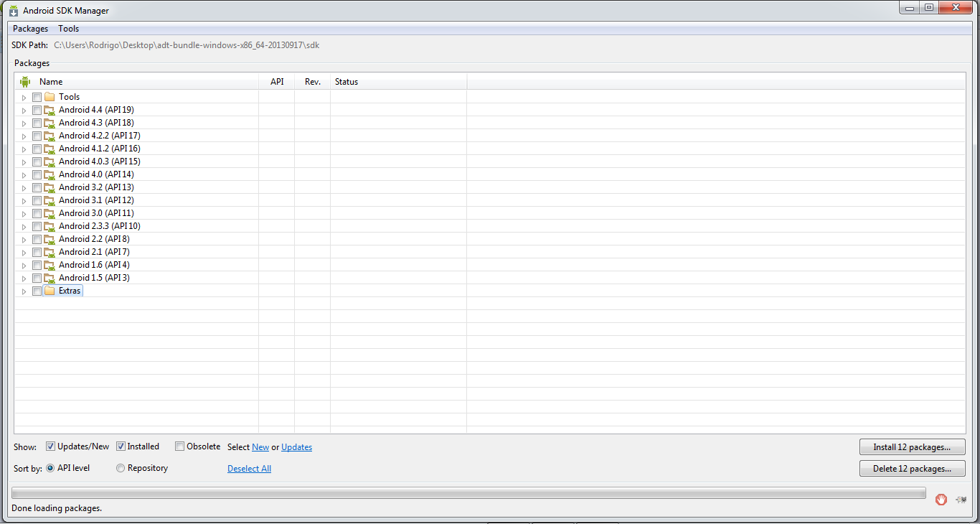This screenshot has height=524, width=980.
Task: Click the Deselect All link
Action: pyautogui.click(x=249, y=469)
